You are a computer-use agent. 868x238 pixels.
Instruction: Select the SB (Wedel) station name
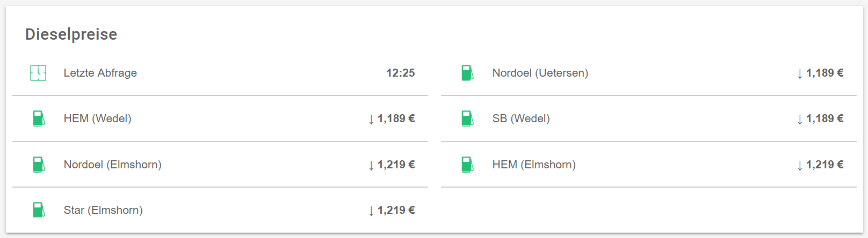click(520, 118)
